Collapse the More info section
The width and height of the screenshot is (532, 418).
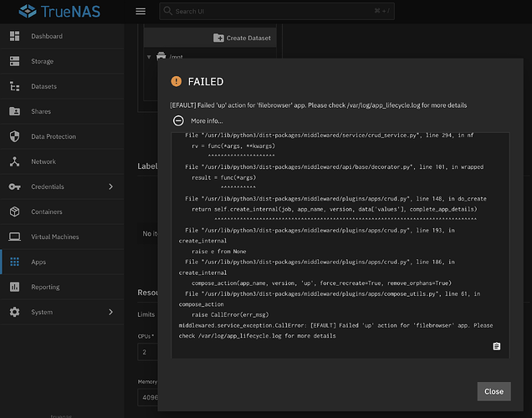(178, 120)
